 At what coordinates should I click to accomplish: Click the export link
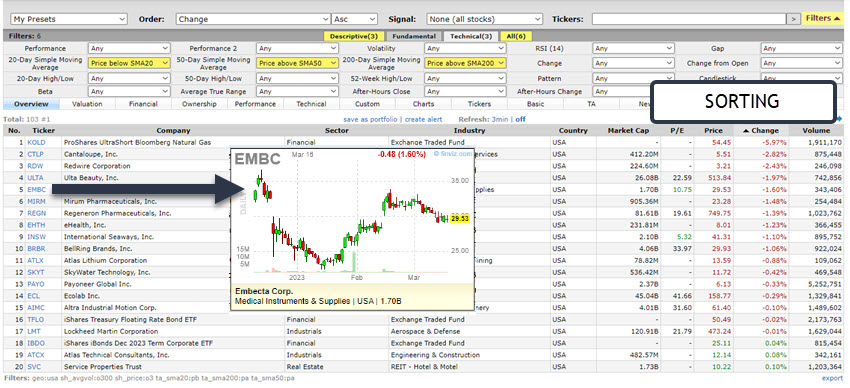[x=832, y=378]
